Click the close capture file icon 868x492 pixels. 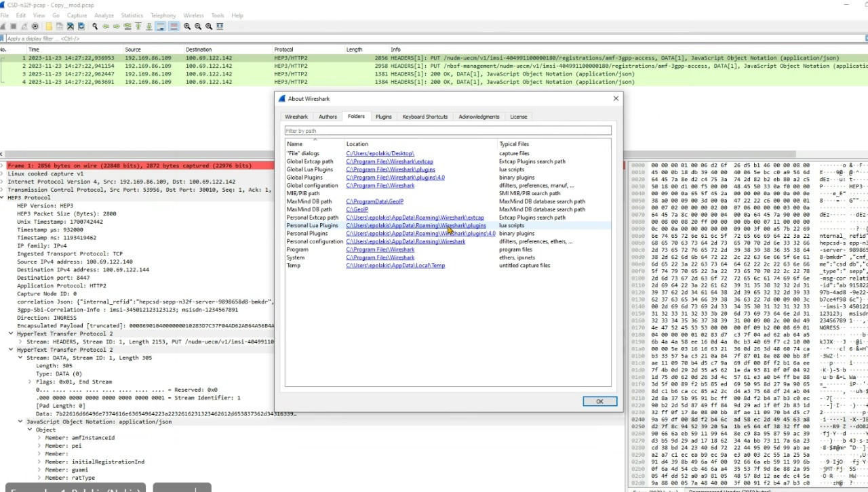(x=71, y=26)
